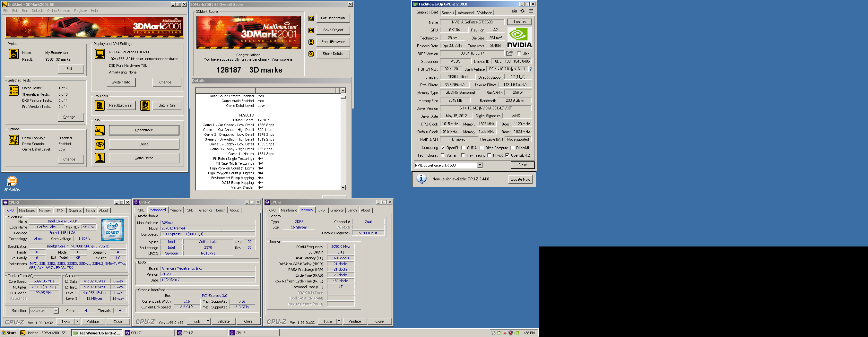This screenshot has height=337, width=868.
Task: Toggle the CUDA checkbox
Action: (463, 148)
